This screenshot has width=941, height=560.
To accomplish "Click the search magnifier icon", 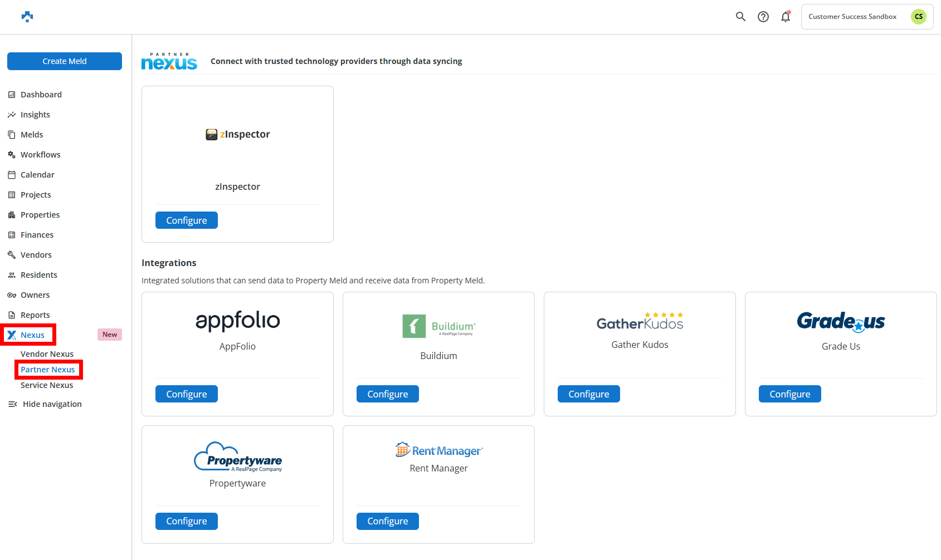I will pos(740,17).
